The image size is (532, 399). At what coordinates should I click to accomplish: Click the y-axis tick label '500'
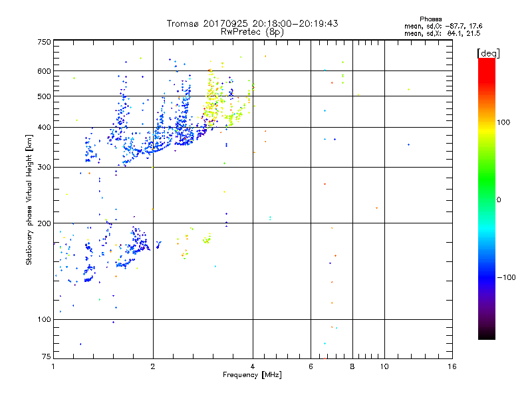click(44, 96)
